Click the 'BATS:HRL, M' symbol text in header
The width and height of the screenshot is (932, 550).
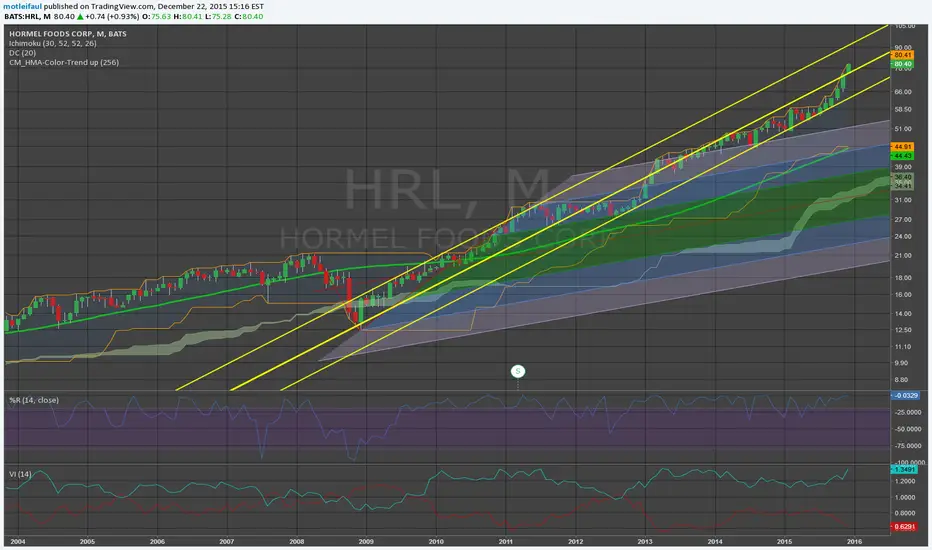click(27, 16)
